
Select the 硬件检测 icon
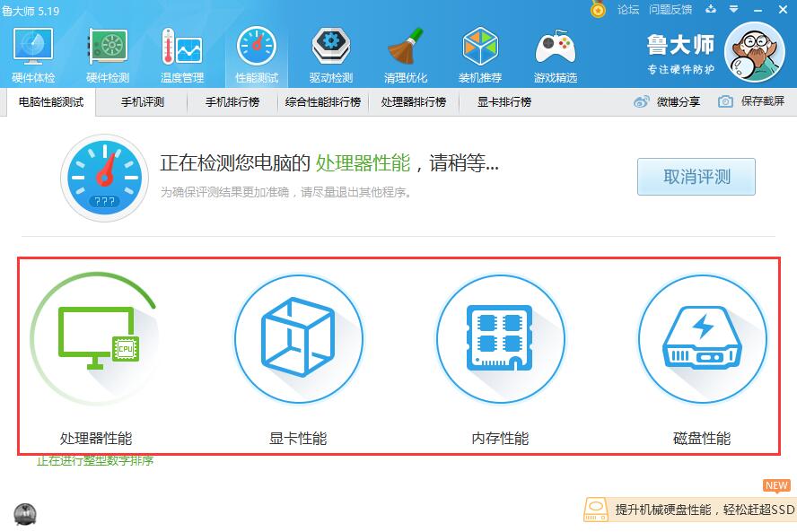[108, 51]
